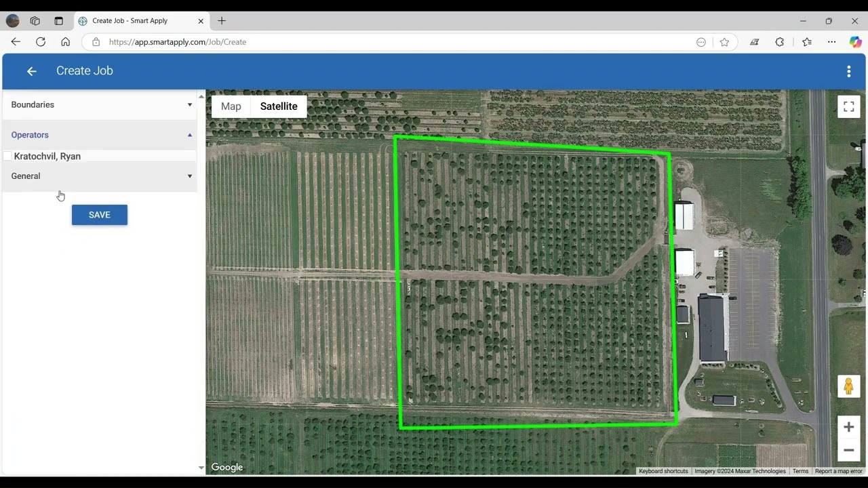Open the Copilot sidebar

point(856,42)
